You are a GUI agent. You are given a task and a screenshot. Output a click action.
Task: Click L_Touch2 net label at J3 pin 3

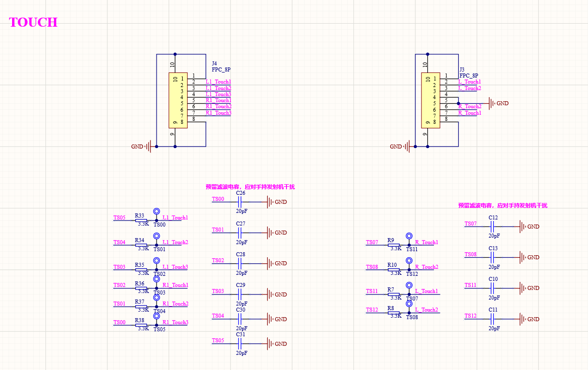[x=469, y=89]
